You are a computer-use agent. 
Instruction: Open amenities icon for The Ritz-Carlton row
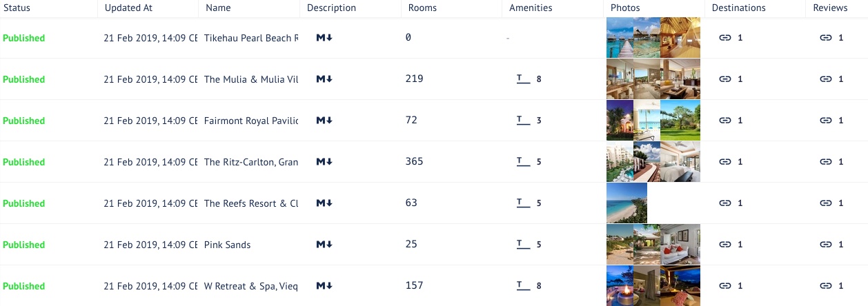click(x=523, y=162)
